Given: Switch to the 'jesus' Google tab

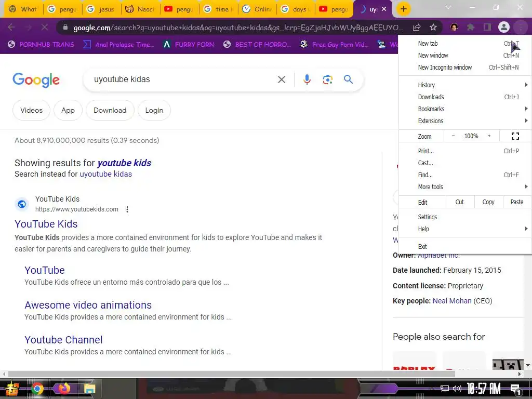Looking at the screenshot, I should pos(101,9).
